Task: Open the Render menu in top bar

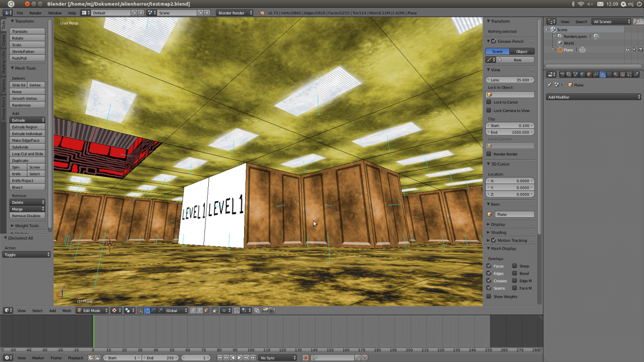Action: coord(35,12)
